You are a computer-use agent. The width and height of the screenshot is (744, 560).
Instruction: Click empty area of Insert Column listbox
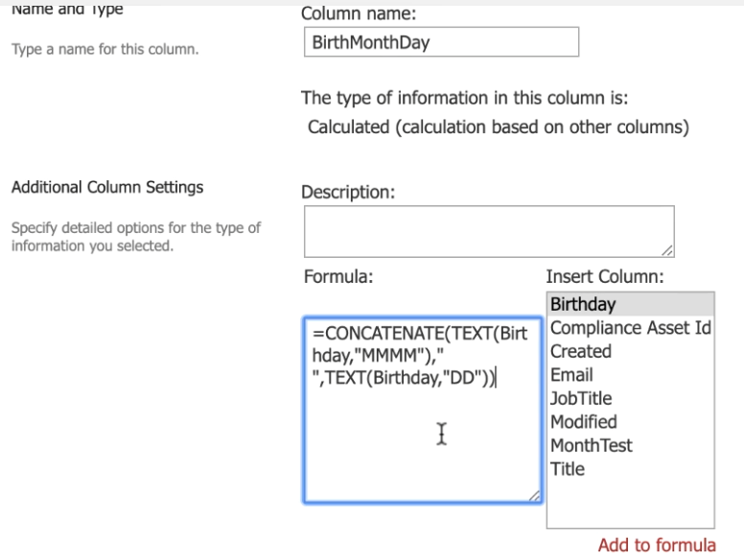click(630, 504)
